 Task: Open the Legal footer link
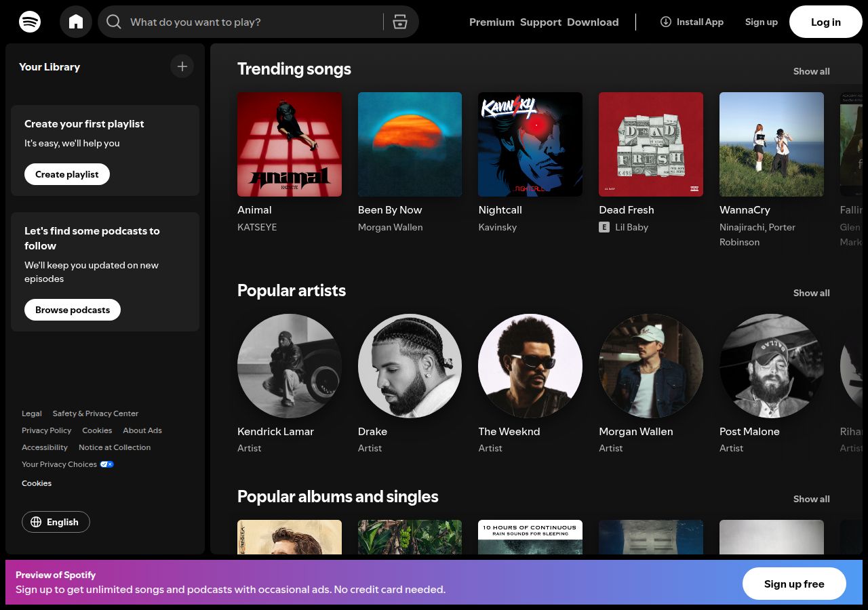point(32,413)
